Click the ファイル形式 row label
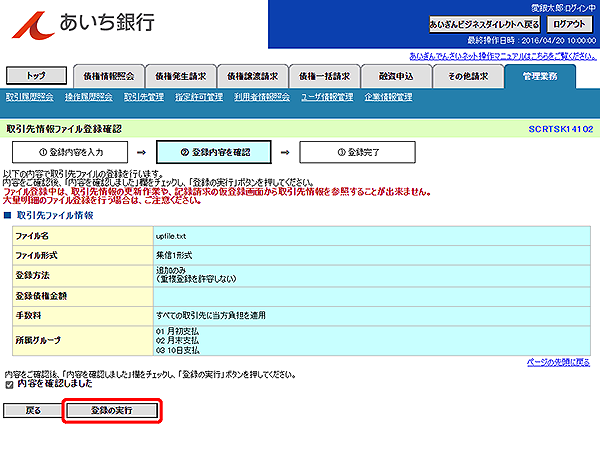This screenshot has width=600, height=465. pos(36,255)
